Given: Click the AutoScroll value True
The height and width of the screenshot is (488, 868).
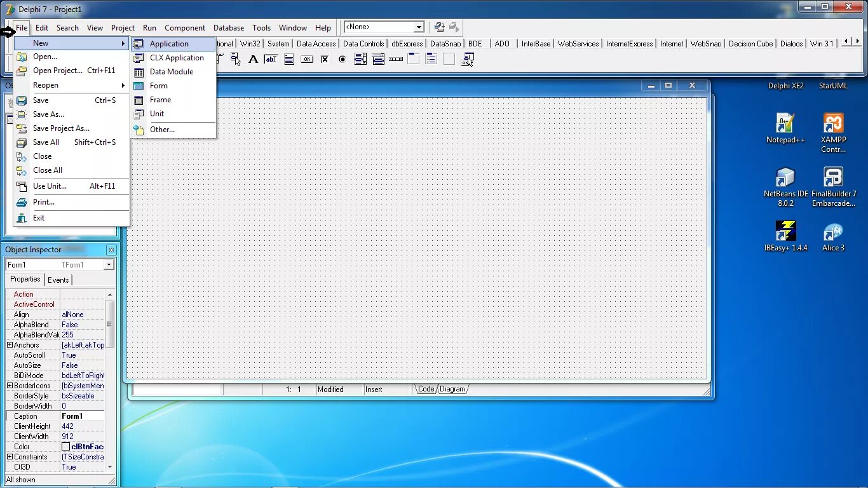Looking at the screenshot, I should click(83, 355).
